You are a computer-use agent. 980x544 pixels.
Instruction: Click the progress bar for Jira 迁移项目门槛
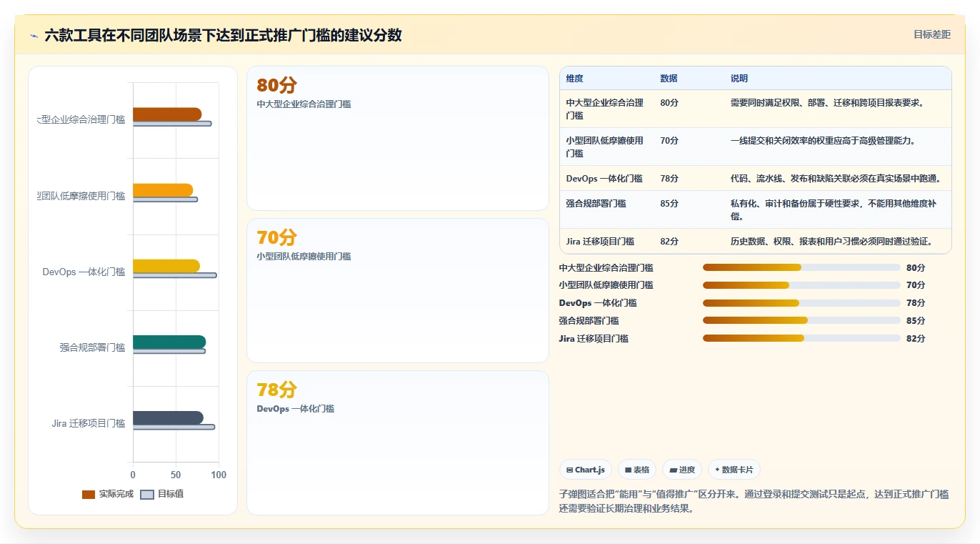pos(801,338)
